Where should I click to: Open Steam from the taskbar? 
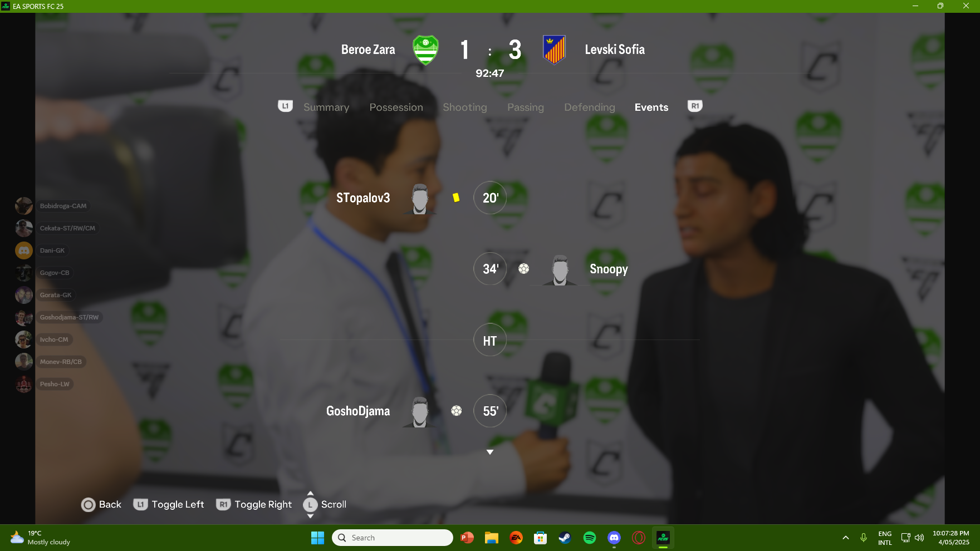pyautogui.click(x=565, y=538)
